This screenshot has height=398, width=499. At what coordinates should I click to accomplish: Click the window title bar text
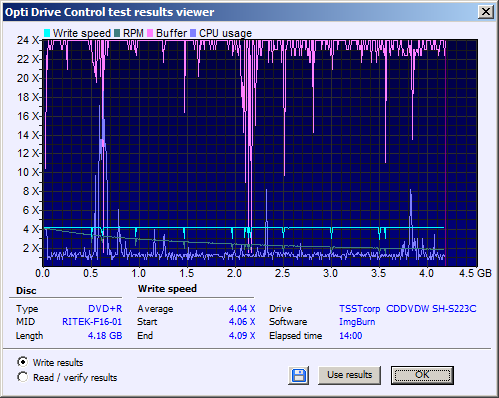point(109,12)
